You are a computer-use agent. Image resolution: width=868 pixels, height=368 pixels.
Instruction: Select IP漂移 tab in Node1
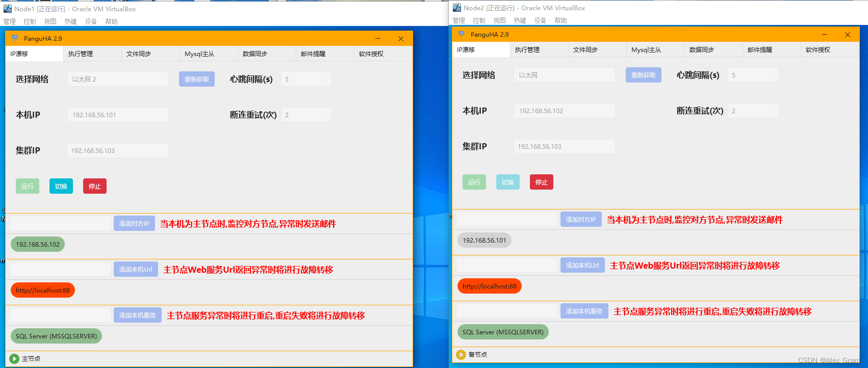click(34, 54)
